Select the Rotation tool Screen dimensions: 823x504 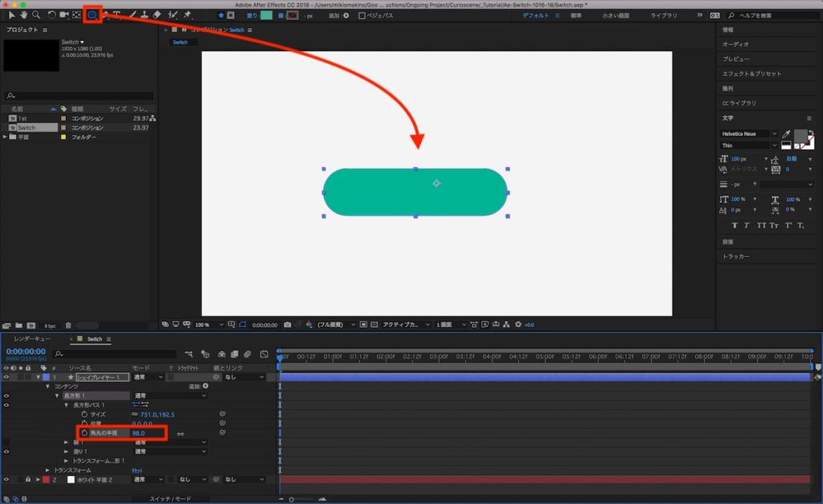(x=51, y=14)
